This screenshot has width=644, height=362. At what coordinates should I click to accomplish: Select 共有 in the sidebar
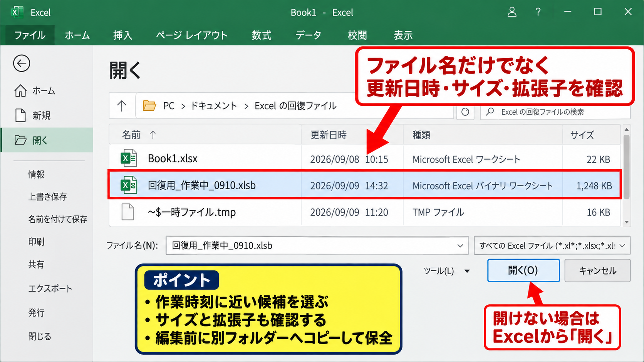[36, 264]
